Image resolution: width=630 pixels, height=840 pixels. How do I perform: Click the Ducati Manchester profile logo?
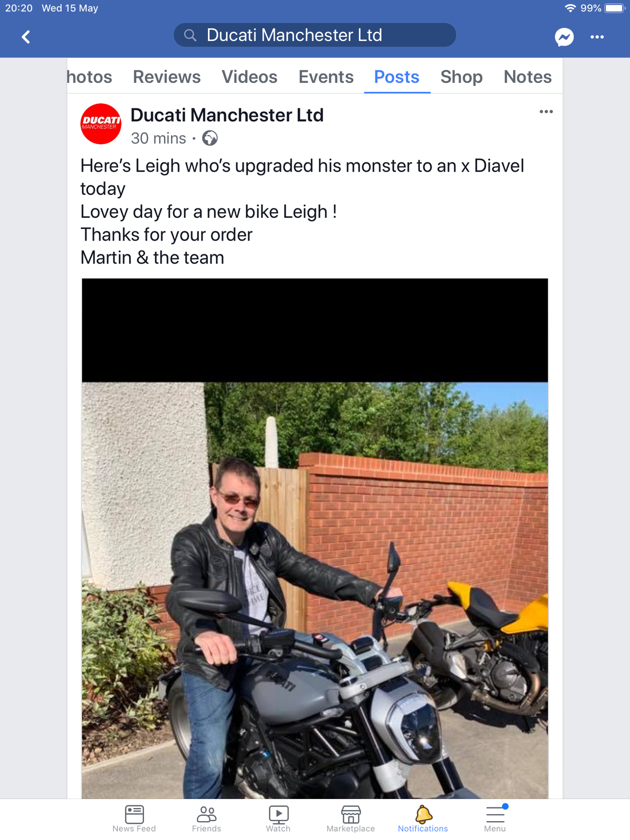click(x=101, y=124)
